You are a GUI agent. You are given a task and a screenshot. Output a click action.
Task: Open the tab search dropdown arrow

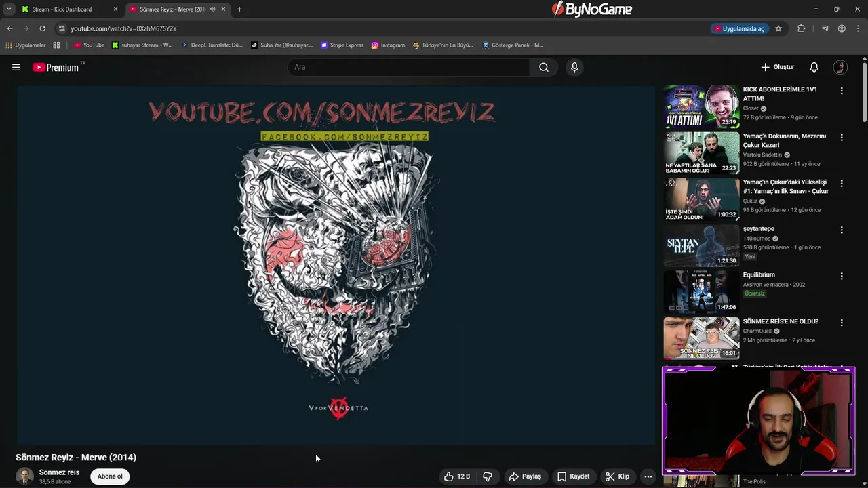point(9,9)
